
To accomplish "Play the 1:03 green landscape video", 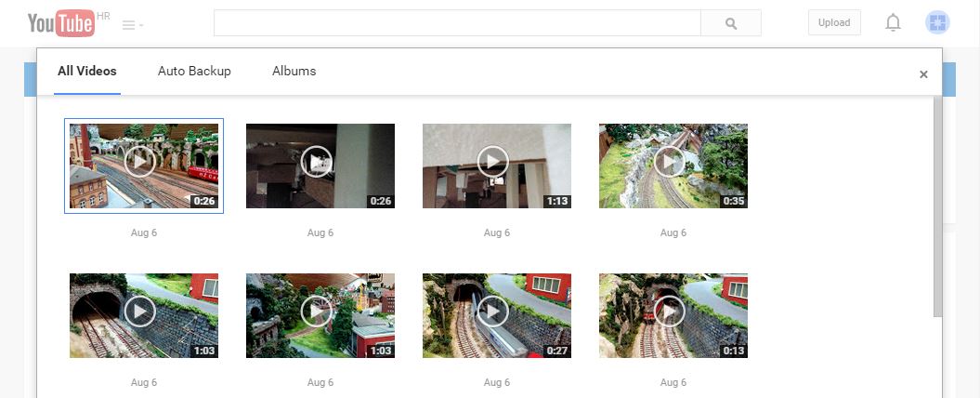I will 320,315.
